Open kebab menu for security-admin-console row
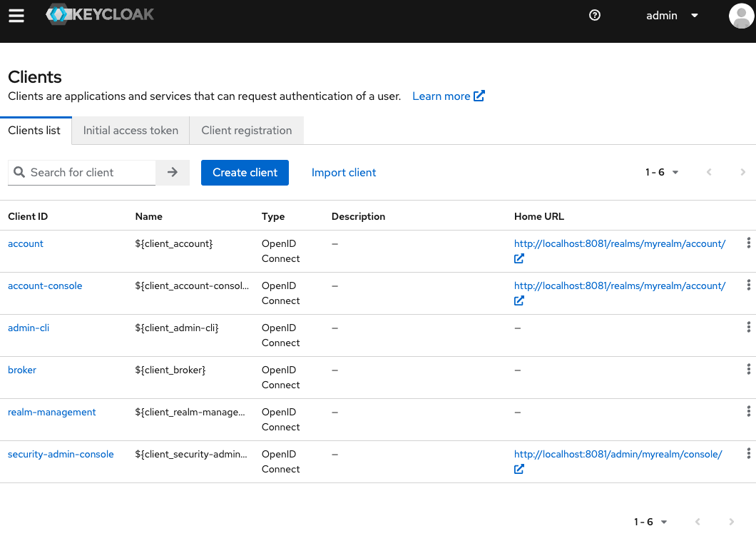Screen dimensions: 756x536 click(x=748, y=453)
